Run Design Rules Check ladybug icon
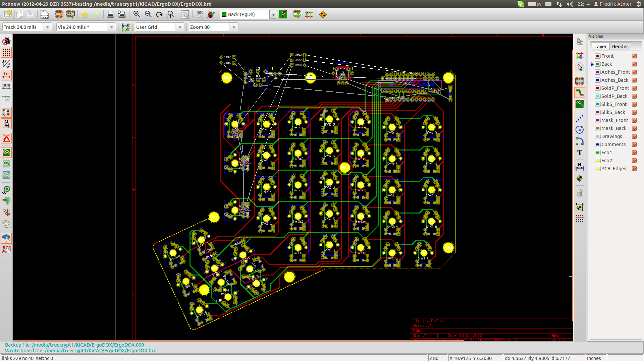This screenshot has width=644, height=362. coord(211,14)
